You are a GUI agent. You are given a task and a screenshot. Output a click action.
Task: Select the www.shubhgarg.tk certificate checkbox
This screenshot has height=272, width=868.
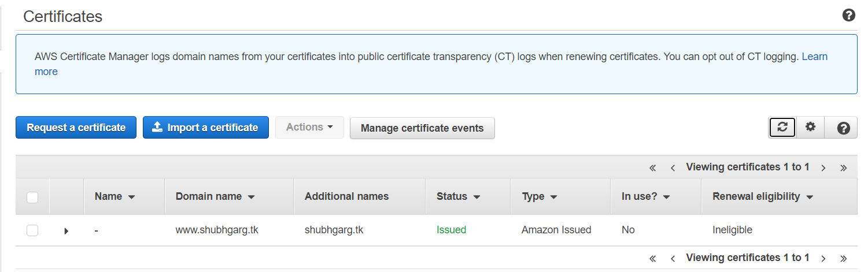click(32, 230)
